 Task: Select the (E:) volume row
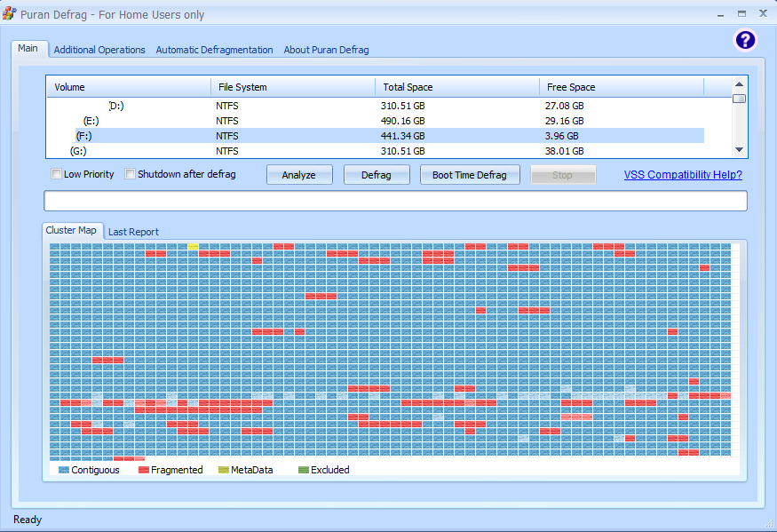pyautogui.click(x=376, y=121)
